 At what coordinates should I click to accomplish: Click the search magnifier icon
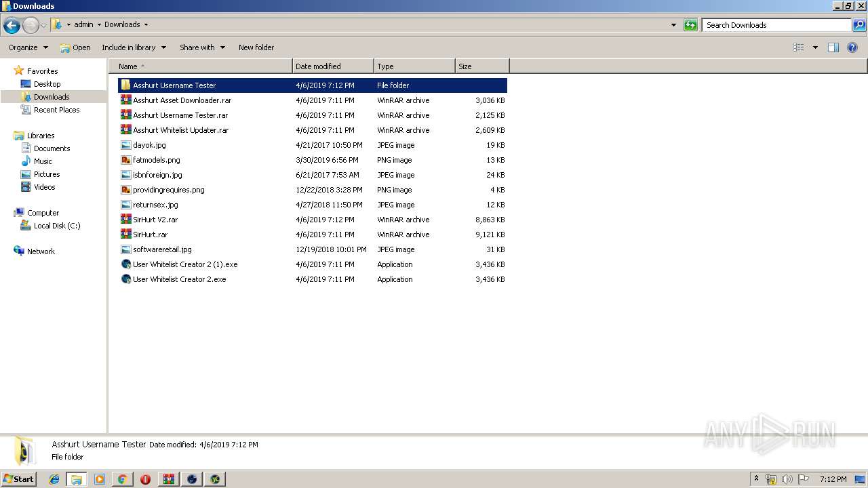coord(859,25)
